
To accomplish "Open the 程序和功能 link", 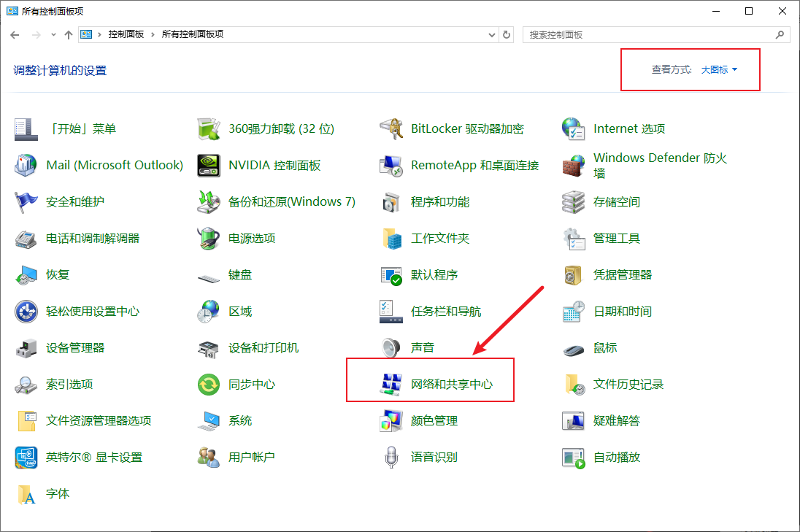I will coord(440,201).
